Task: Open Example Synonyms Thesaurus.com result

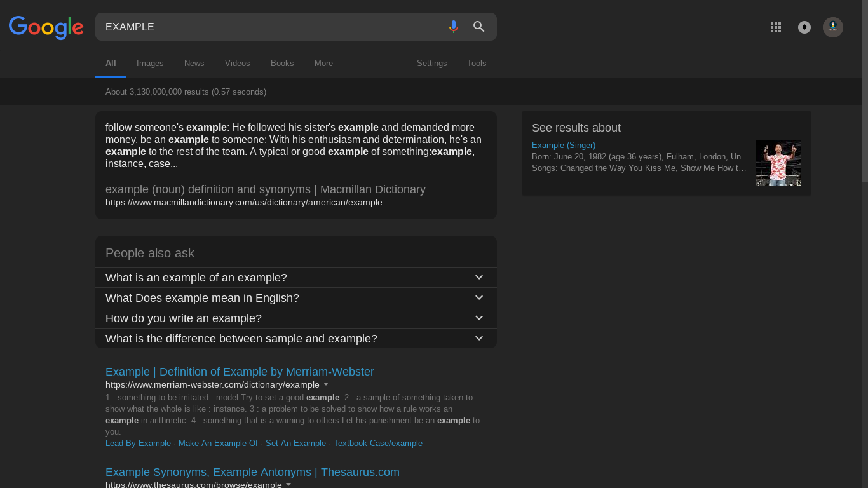Action: point(252,472)
